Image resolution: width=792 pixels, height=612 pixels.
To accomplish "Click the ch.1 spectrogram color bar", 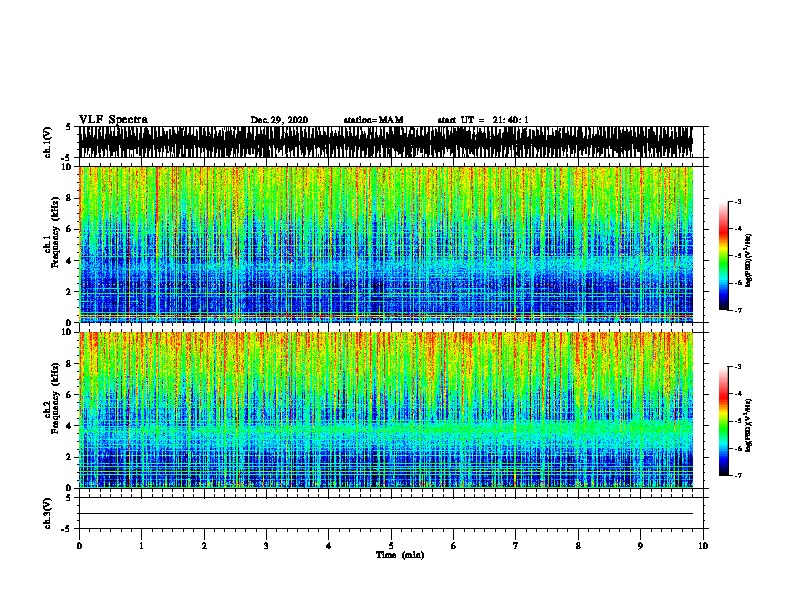I will [723, 256].
